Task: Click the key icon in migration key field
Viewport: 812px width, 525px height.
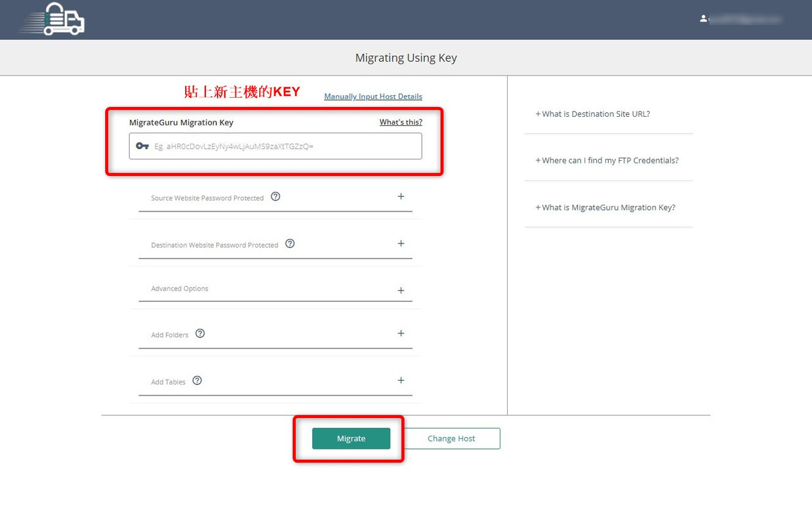Action: [x=142, y=146]
